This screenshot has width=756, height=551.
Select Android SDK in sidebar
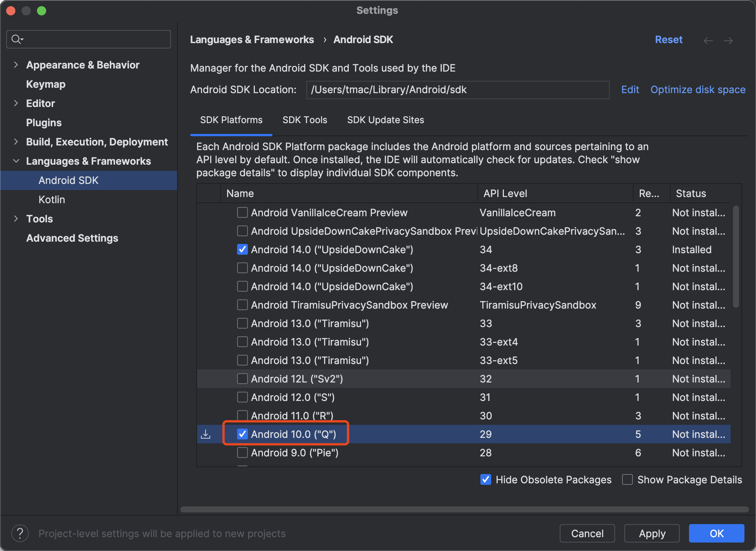tap(89, 180)
